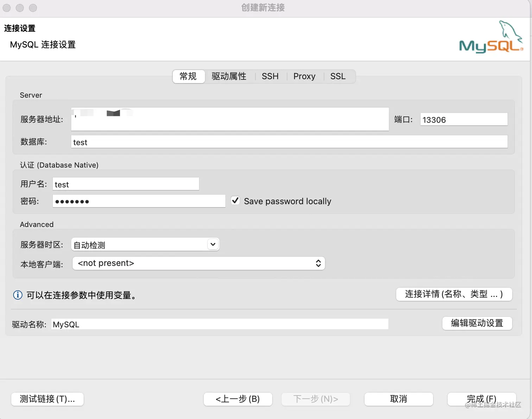This screenshot has width=532, height=419.
Task: Open 连接详情 (名称、类型 ...) button
Action: tap(454, 294)
